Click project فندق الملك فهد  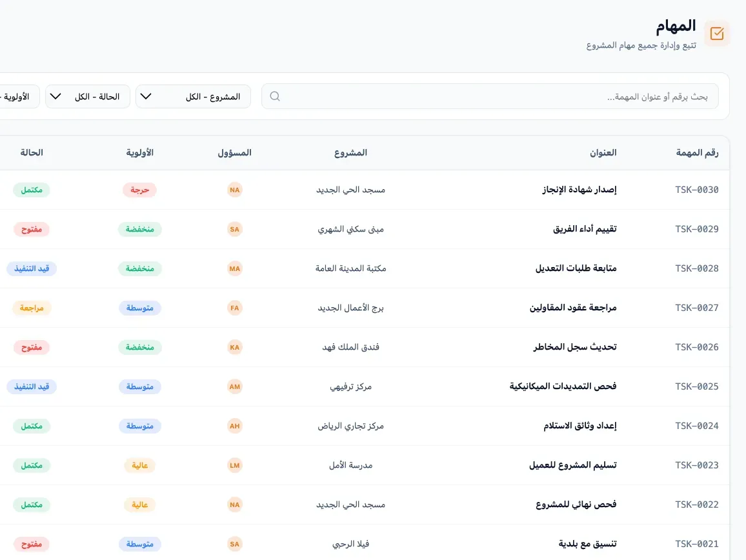350,347
